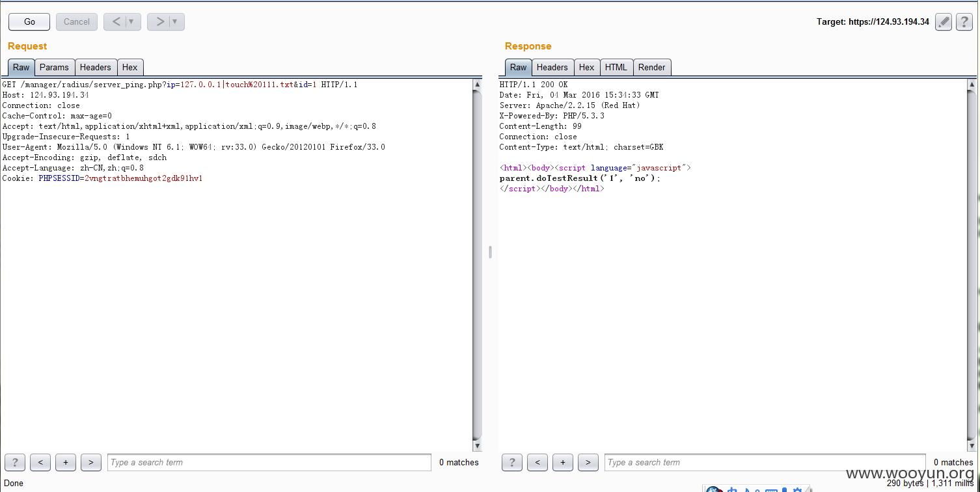Viewport: 980px width, 492px height.
Task: Switch to the Request Params tab
Action: (x=54, y=67)
